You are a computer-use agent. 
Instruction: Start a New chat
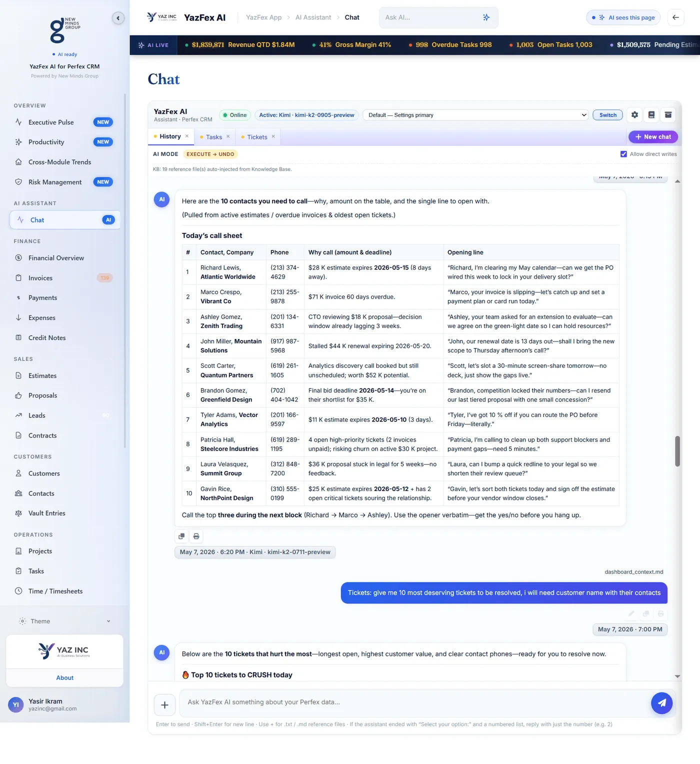pos(653,137)
